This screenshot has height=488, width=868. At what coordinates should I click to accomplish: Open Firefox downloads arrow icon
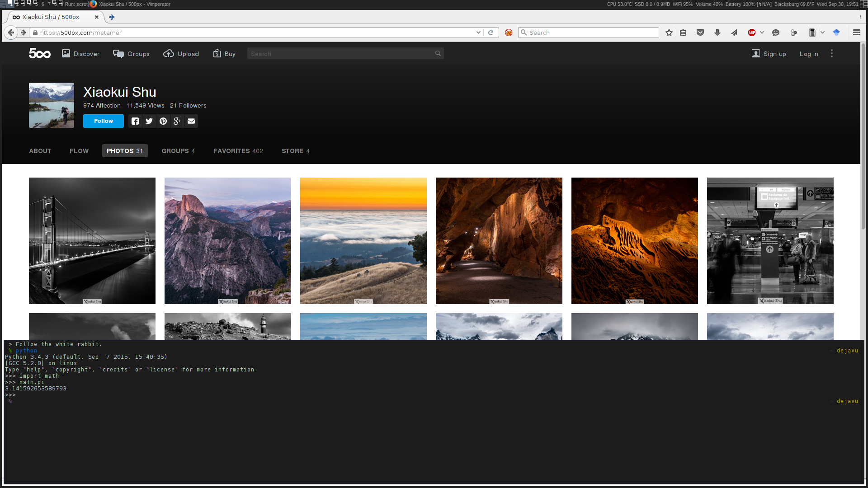tap(717, 33)
